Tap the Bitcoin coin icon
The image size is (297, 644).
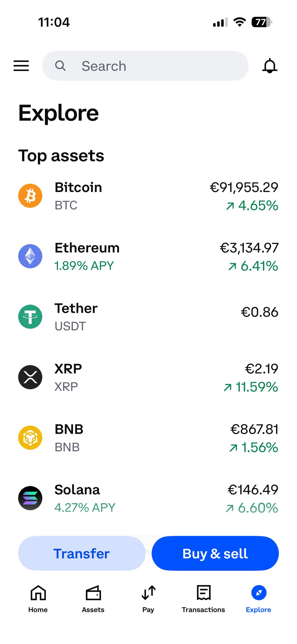click(30, 196)
